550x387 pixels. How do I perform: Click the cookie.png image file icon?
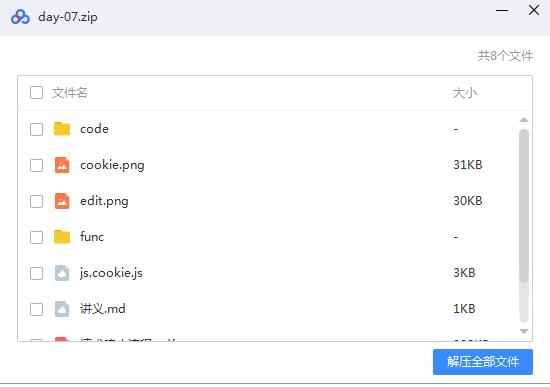[62, 165]
